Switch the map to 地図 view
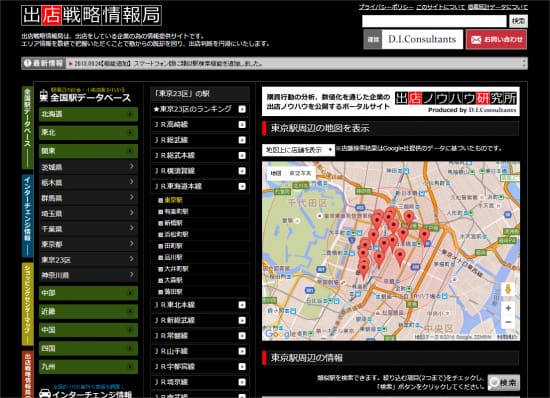 (276, 174)
